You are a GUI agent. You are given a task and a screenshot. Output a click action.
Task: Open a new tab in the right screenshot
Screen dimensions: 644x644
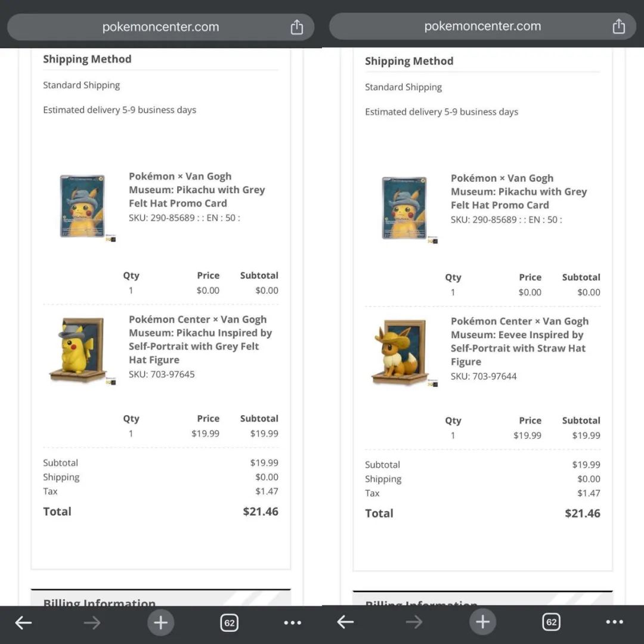(482, 622)
